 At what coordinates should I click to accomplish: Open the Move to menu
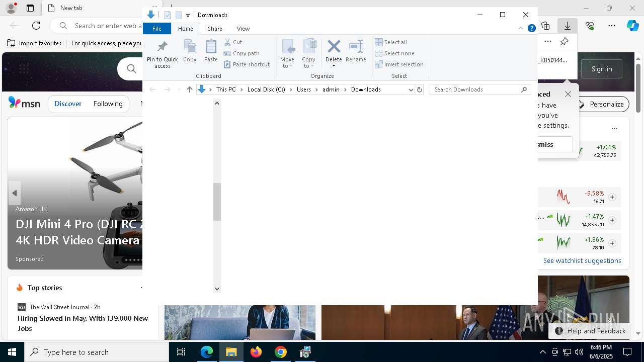point(287,54)
